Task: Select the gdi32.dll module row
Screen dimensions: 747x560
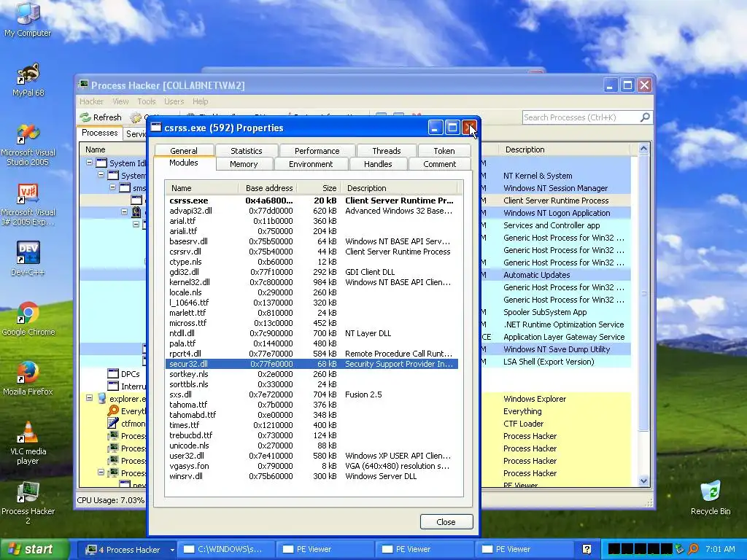Action: point(311,272)
